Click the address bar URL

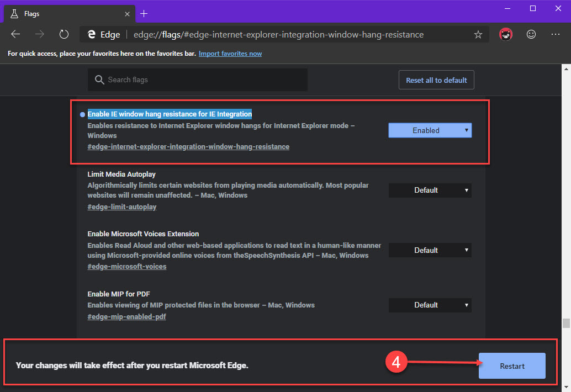(x=278, y=35)
